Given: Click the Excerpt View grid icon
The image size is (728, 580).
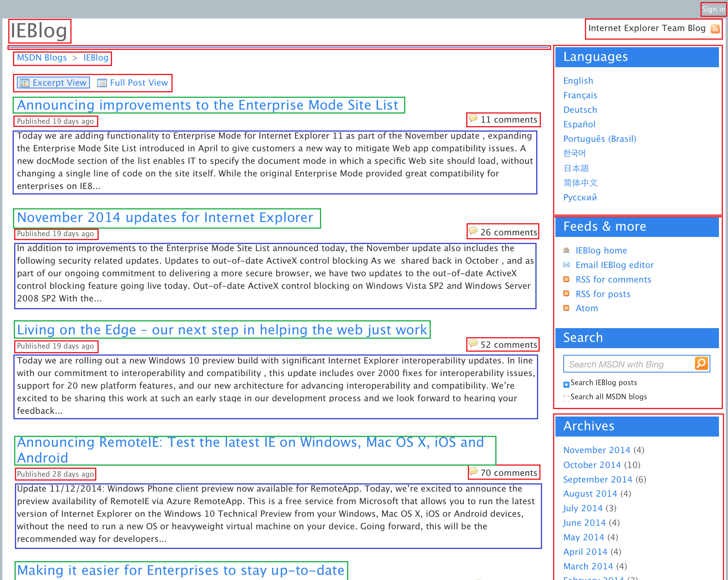Looking at the screenshot, I should pyautogui.click(x=24, y=83).
